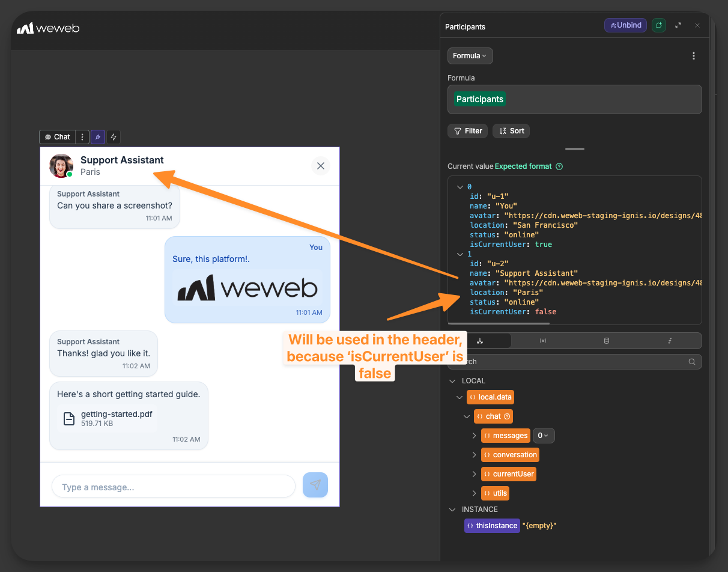Open the three-dot menu in the Participants panel
Image resolution: width=728 pixels, height=572 pixels.
(694, 55)
